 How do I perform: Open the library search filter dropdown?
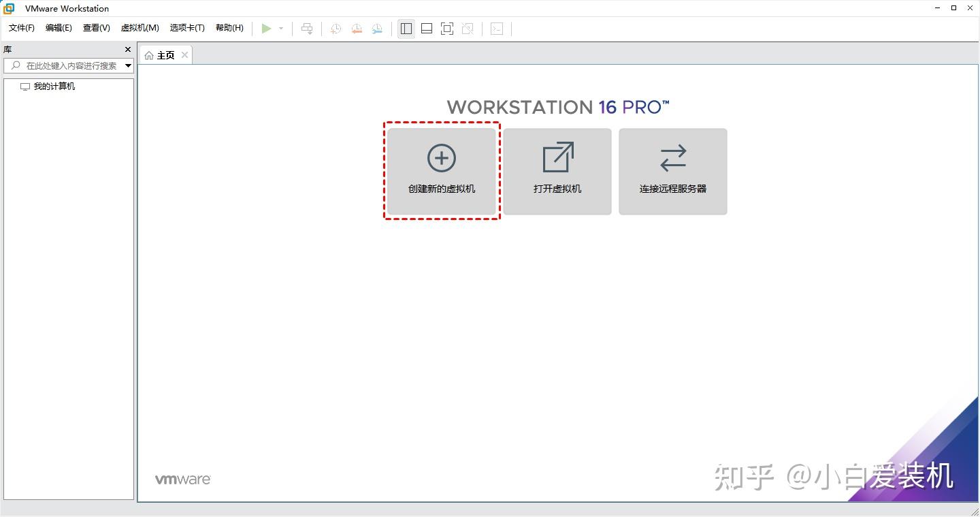(x=127, y=65)
